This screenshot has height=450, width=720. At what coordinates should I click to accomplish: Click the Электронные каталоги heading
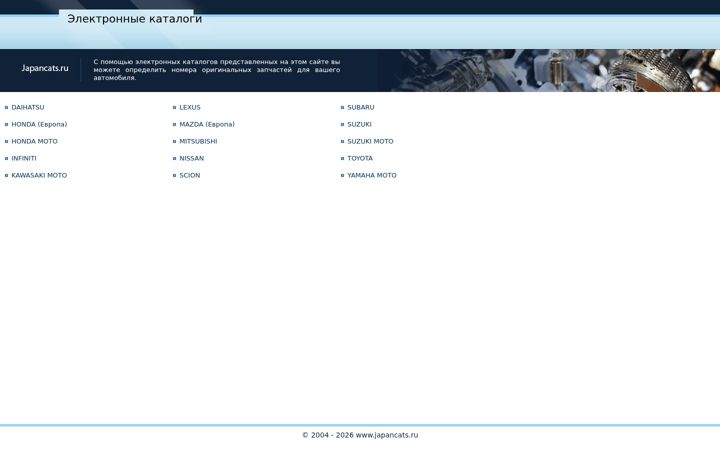pos(135,19)
